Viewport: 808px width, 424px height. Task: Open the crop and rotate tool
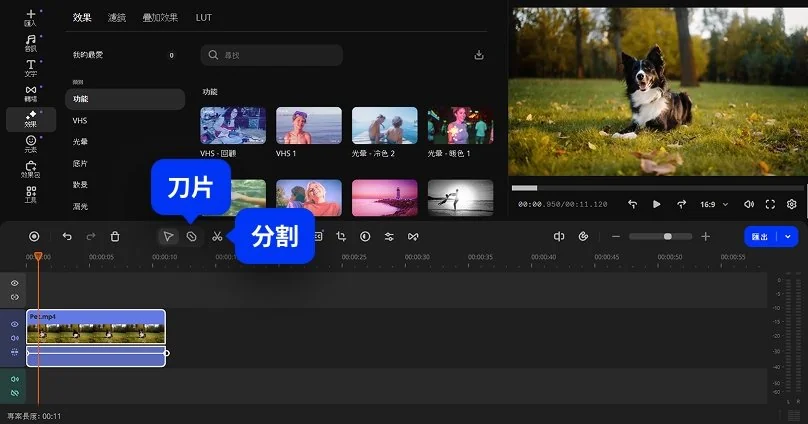[x=341, y=236]
